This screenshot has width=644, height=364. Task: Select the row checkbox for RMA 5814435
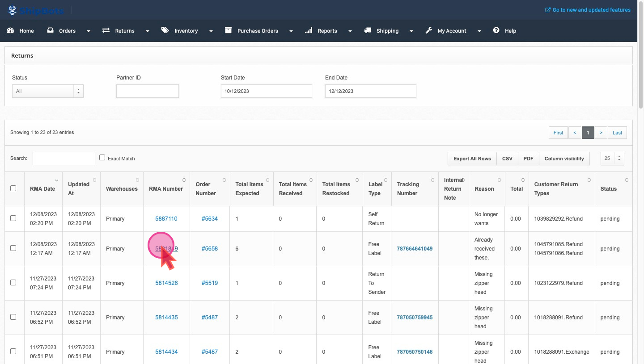[13, 317]
